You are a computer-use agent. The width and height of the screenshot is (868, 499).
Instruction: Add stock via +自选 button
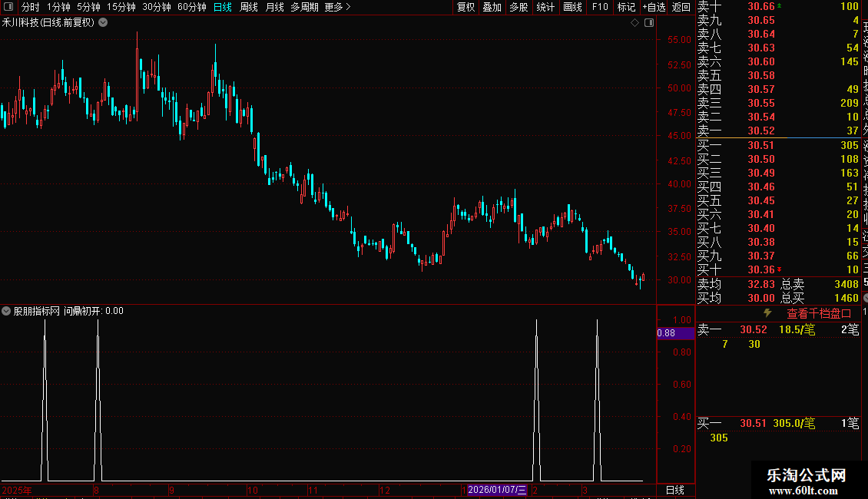click(654, 7)
